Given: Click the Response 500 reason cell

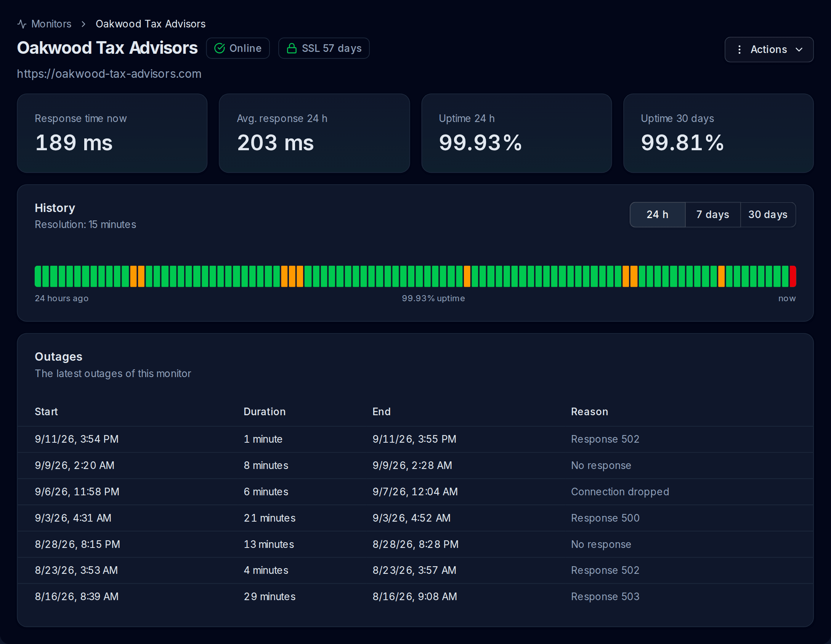Looking at the screenshot, I should point(605,518).
